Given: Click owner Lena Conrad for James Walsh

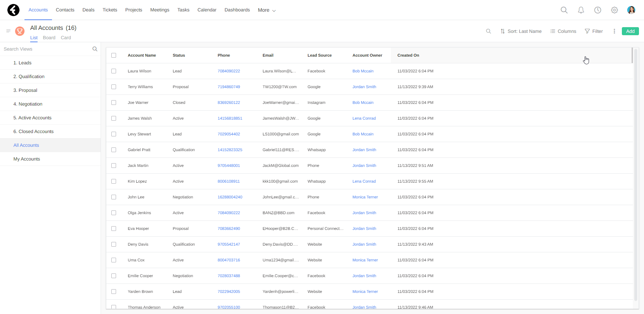Looking at the screenshot, I should pos(364,118).
